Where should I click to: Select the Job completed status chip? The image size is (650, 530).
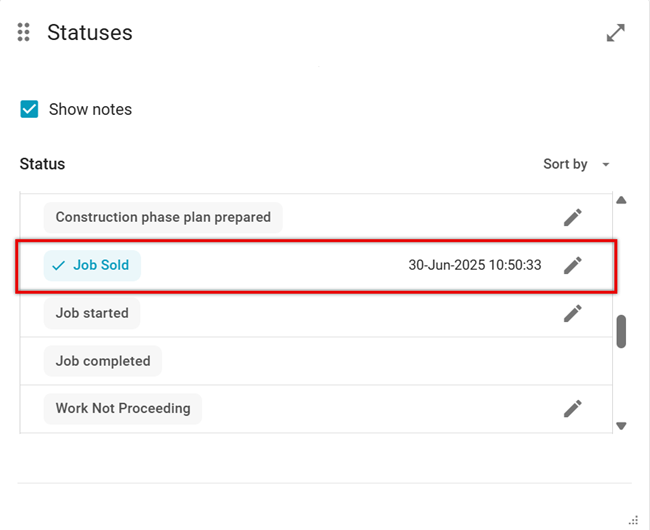pos(103,361)
